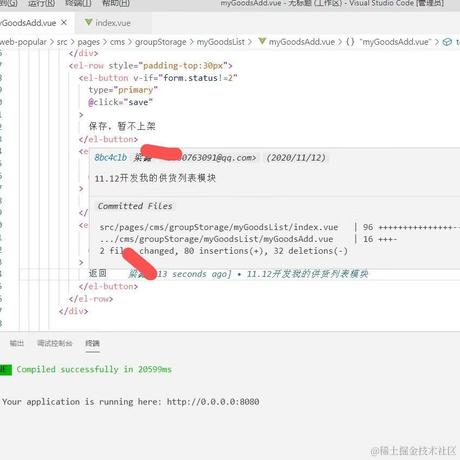Click the Vue icon on index.vue tab
Viewport: 460px width, 460px height.
tap(88, 22)
